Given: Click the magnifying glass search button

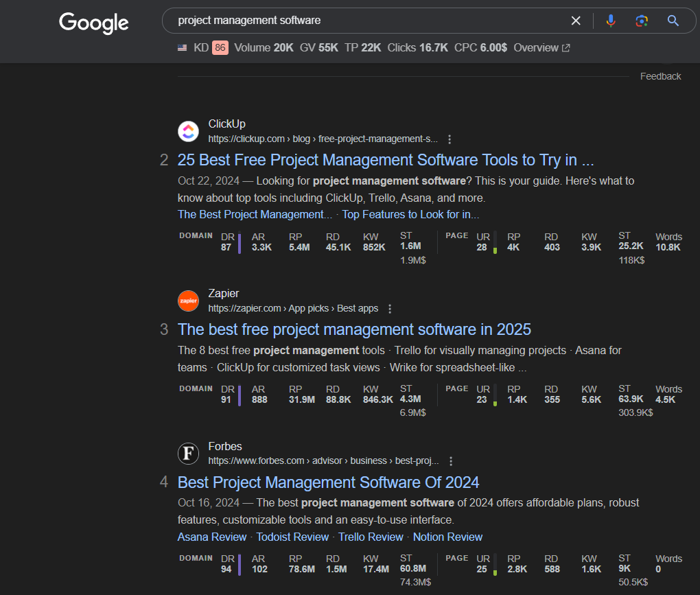Looking at the screenshot, I should pyautogui.click(x=673, y=21).
